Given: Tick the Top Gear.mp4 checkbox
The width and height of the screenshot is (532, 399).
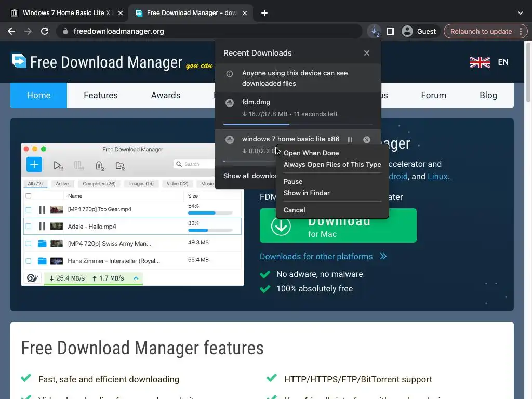Looking at the screenshot, I should 29,210.
